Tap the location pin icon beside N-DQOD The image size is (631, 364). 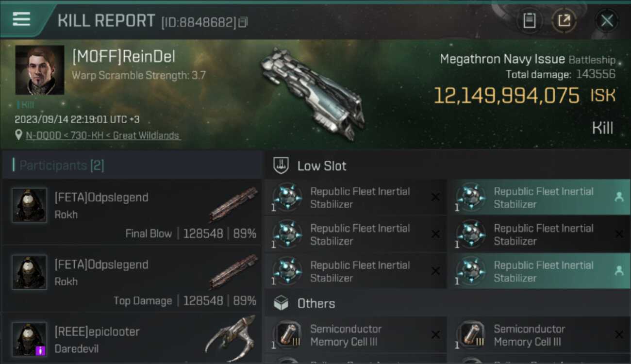tap(18, 135)
